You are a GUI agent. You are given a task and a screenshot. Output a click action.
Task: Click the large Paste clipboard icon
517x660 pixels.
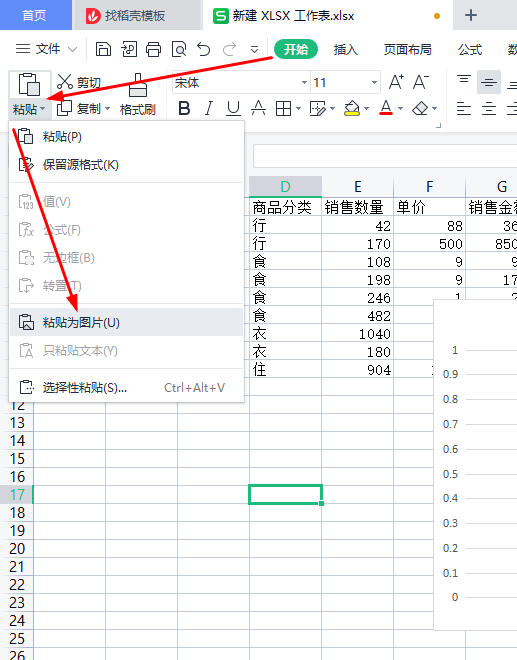tap(29, 85)
